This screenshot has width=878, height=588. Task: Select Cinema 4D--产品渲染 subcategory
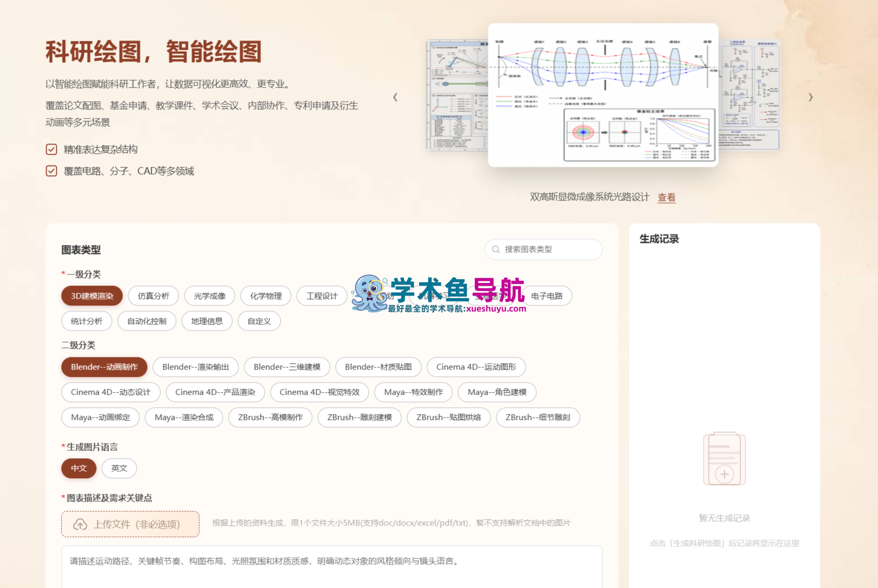click(x=215, y=392)
